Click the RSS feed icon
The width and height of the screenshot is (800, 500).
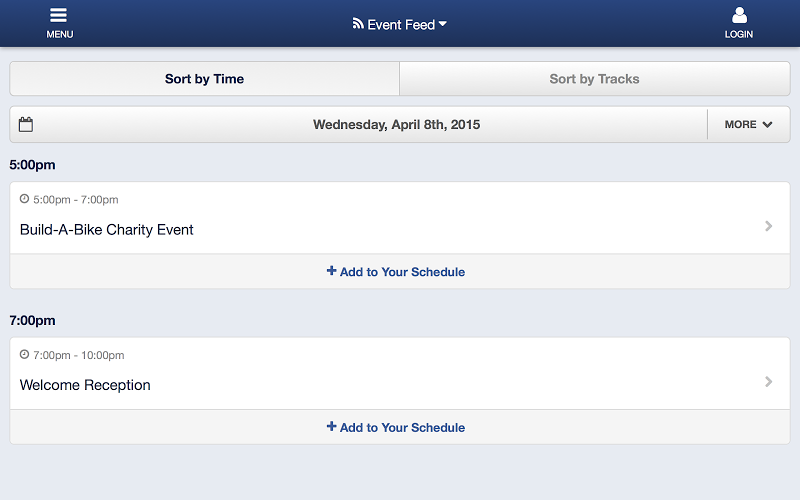click(x=358, y=24)
